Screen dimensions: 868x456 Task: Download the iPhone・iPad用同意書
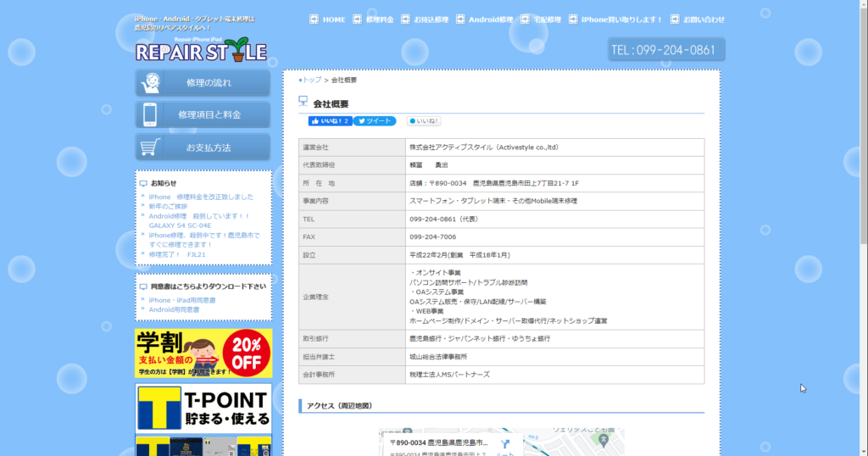click(182, 301)
